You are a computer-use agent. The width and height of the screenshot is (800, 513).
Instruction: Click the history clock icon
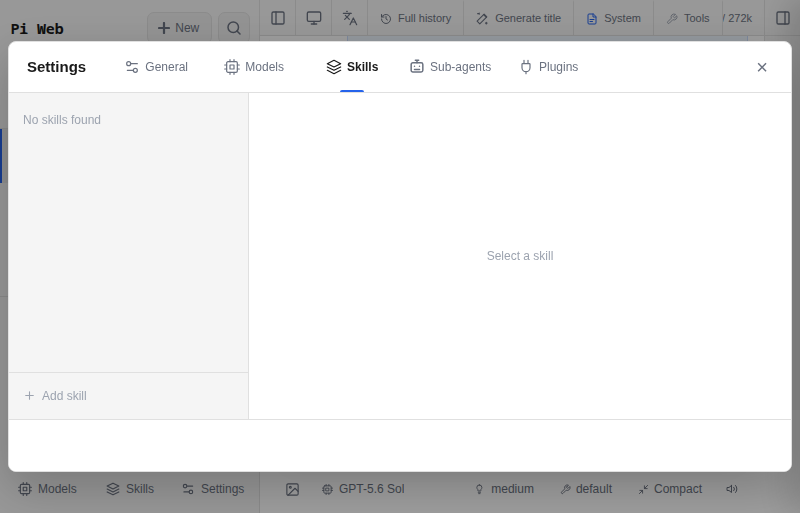(386, 19)
